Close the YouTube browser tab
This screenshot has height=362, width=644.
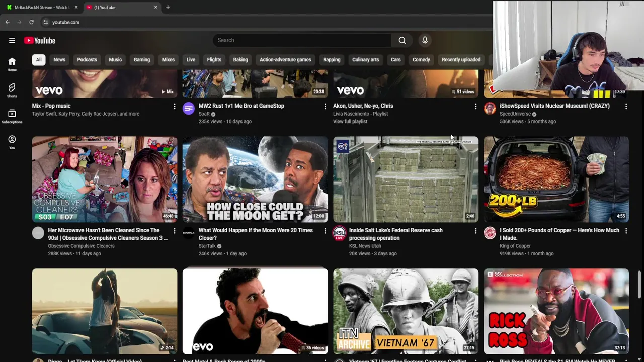pyautogui.click(x=155, y=7)
